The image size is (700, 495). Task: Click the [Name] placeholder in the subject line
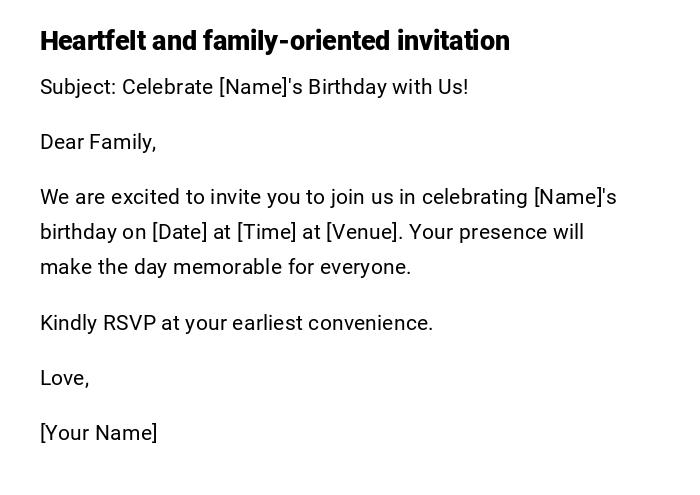[254, 87]
